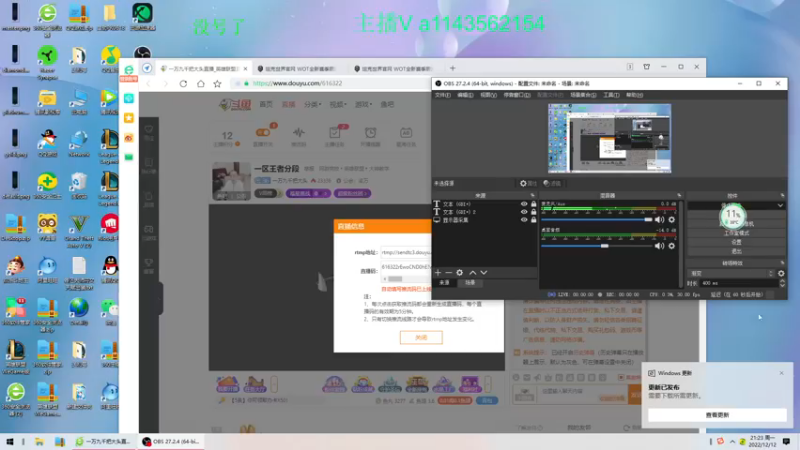Expand the dropdown arrow in OBS controls
800x450 pixels.
pyautogui.click(x=780, y=206)
